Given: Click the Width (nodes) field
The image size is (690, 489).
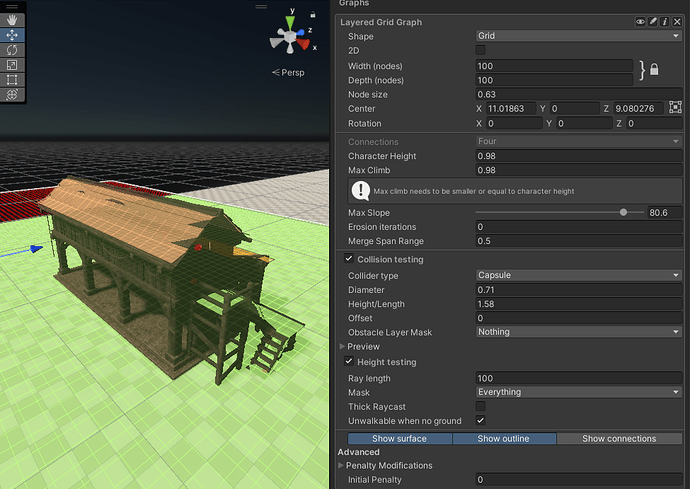Looking at the screenshot, I should pyautogui.click(x=554, y=66).
